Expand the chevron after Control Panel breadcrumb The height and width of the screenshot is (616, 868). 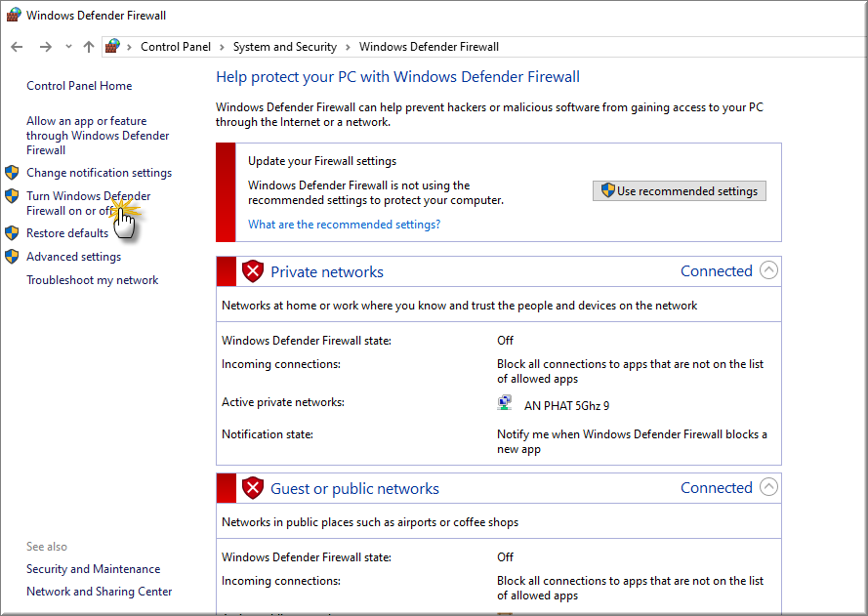[x=222, y=47]
